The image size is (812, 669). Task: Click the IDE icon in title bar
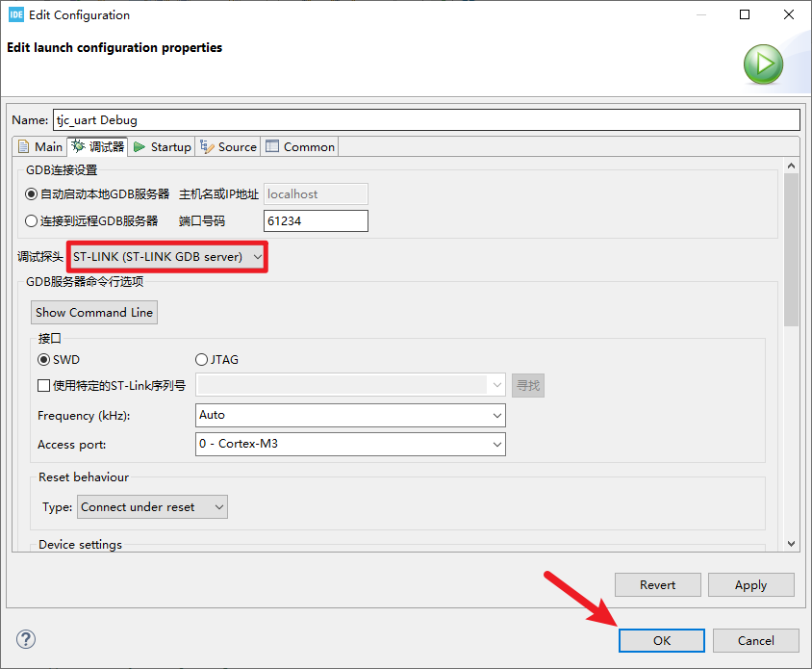(x=15, y=15)
